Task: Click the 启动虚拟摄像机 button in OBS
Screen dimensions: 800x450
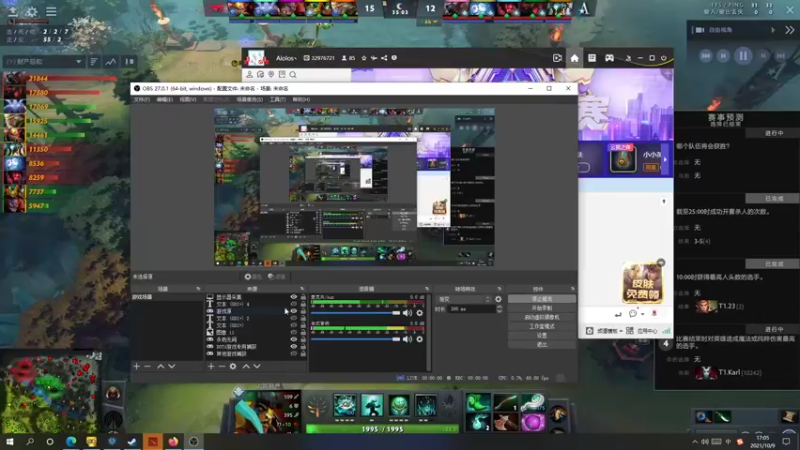Action: tap(542, 317)
